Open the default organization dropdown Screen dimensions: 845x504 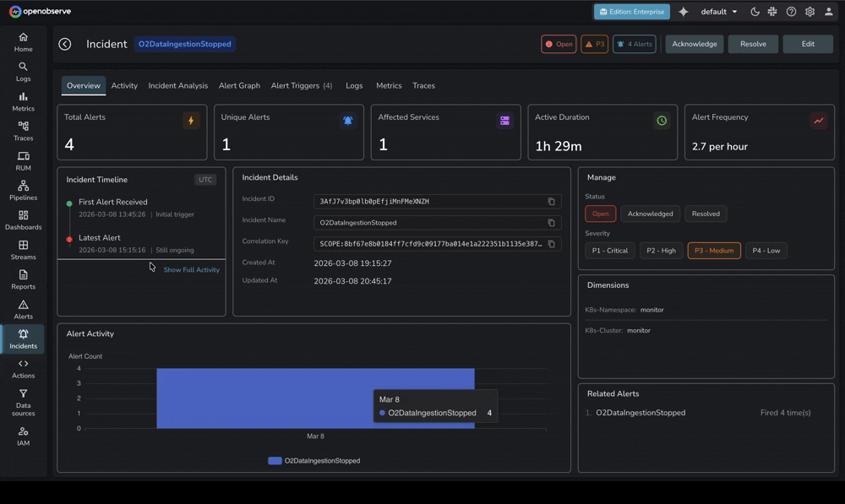[x=715, y=11]
